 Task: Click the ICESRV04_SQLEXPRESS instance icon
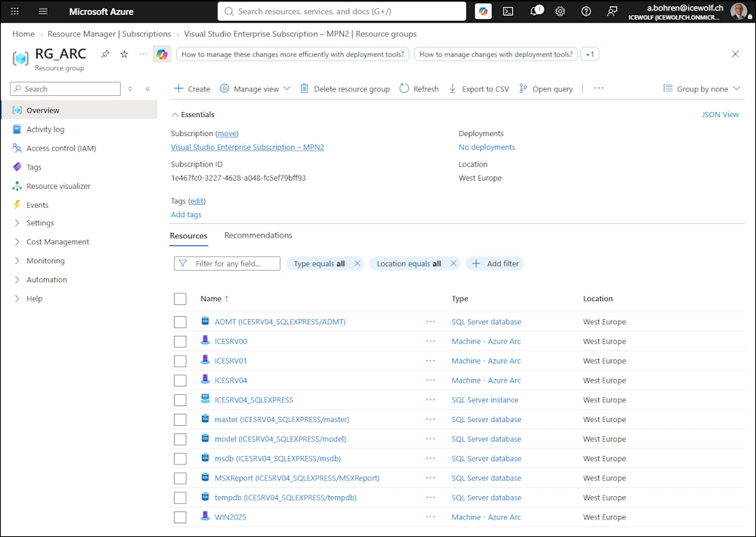click(x=205, y=399)
